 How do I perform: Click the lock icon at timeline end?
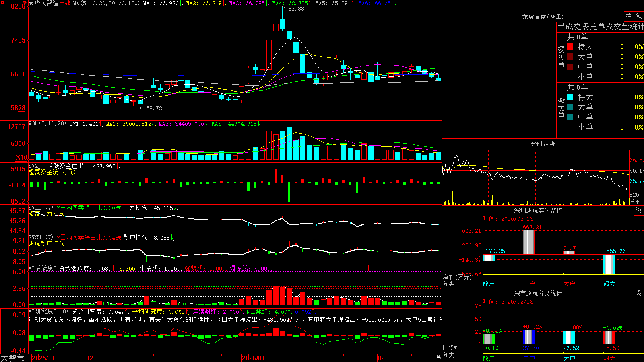coord(438,357)
